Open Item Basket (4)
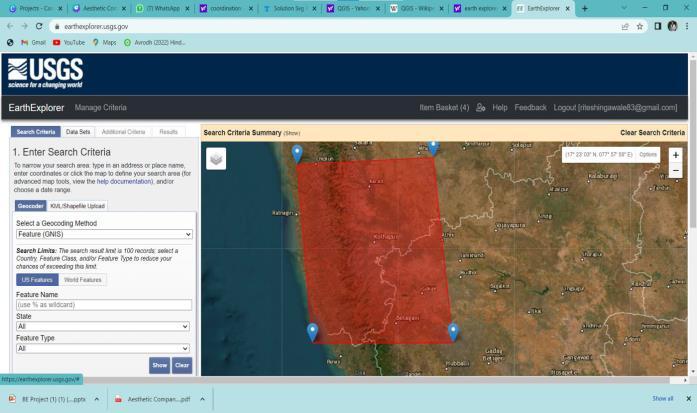This screenshot has height=413, width=697. [444, 108]
